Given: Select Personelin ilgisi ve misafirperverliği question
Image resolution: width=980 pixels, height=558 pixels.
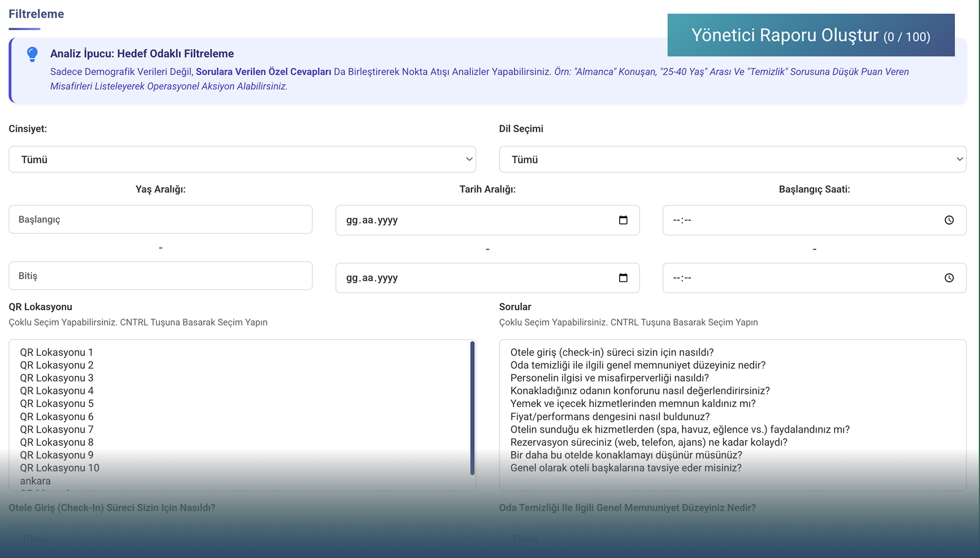Looking at the screenshot, I should [x=609, y=378].
